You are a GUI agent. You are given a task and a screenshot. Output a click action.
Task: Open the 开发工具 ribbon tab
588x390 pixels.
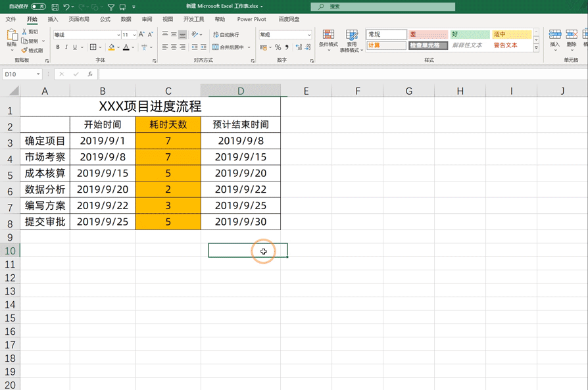[x=194, y=19]
